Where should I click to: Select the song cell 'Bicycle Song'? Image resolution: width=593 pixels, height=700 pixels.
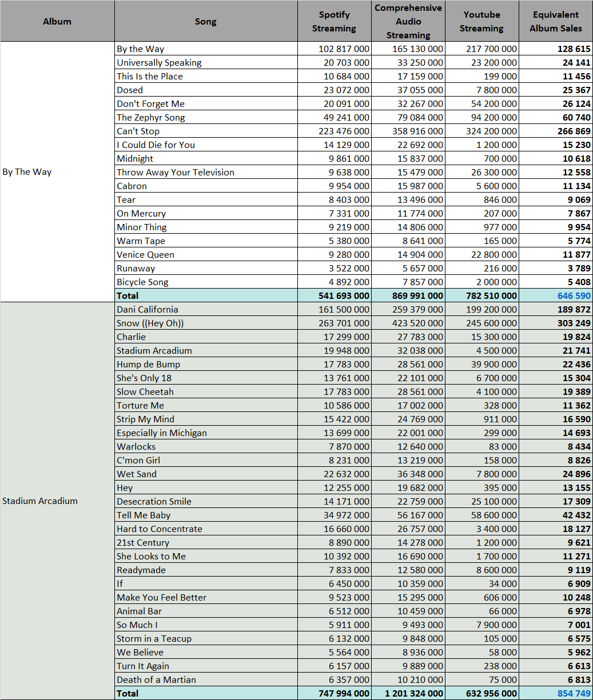[x=206, y=282]
